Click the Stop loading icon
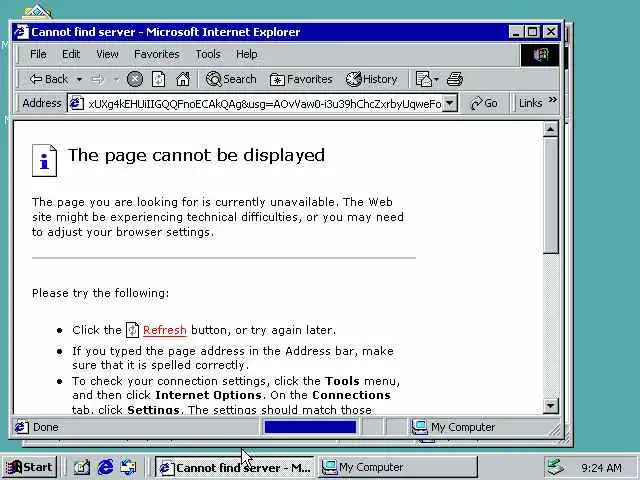This screenshot has height=480, width=640. pos(135,79)
